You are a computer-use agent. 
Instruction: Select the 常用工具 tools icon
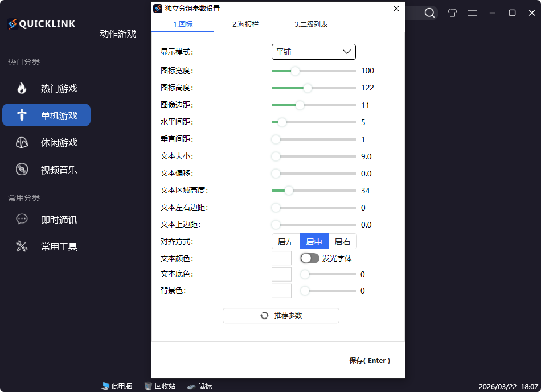21,246
